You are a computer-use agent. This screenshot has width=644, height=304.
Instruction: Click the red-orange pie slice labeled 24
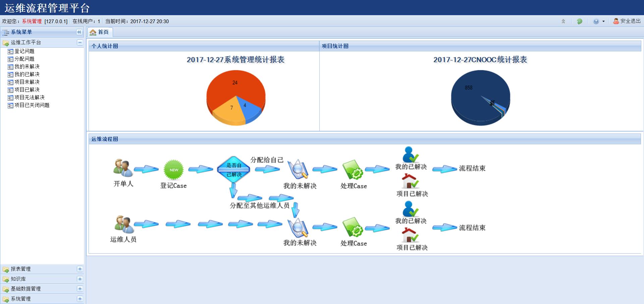(235, 83)
